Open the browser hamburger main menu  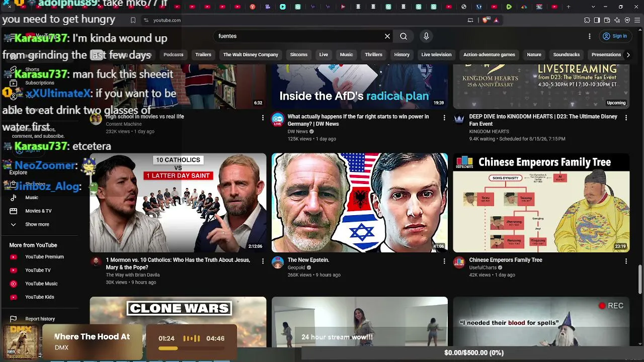coord(637,20)
